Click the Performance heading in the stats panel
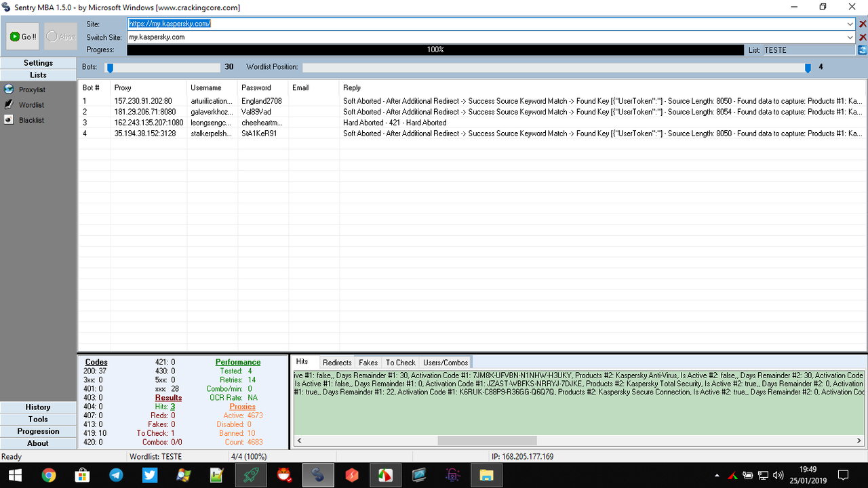This screenshot has width=868, height=488. (x=238, y=362)
